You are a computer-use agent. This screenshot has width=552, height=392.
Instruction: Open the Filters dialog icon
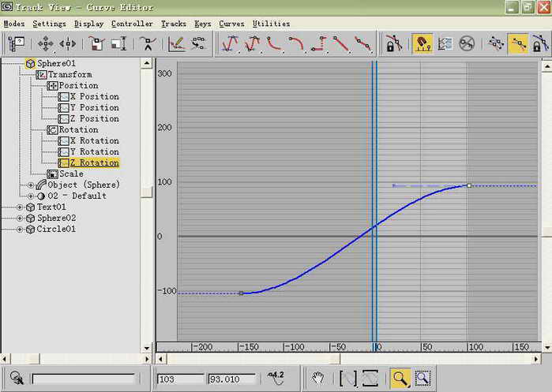[x=17, y=44]
